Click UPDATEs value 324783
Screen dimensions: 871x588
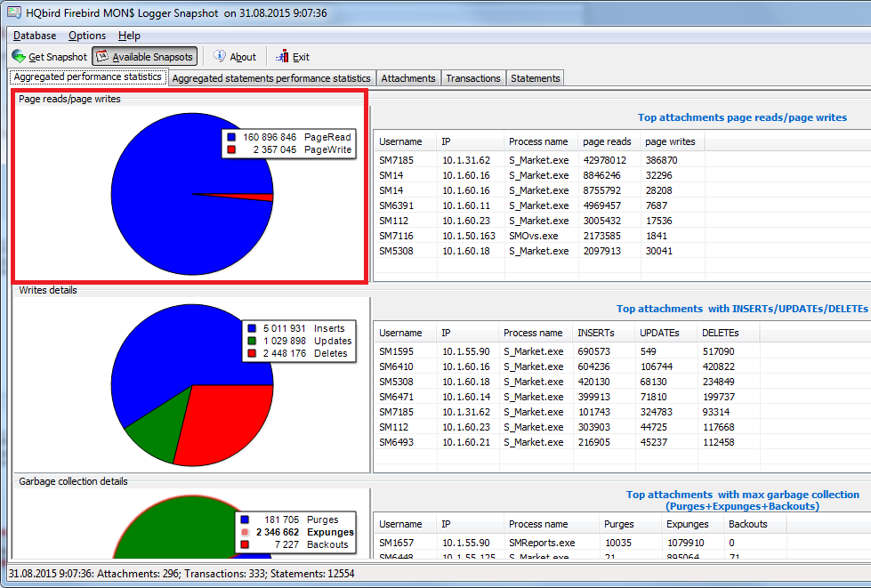(x=656, y=412)
